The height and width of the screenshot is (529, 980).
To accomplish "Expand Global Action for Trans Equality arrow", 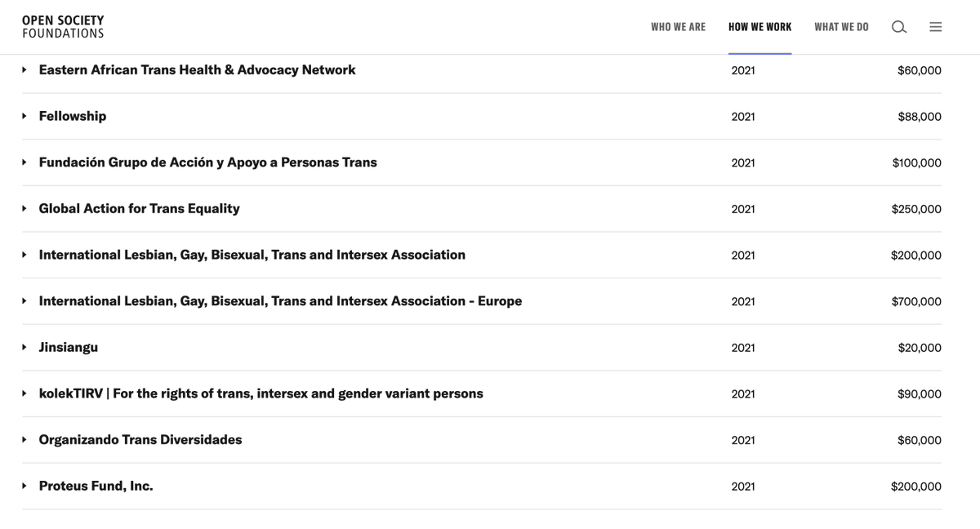I will pos(24,209).
